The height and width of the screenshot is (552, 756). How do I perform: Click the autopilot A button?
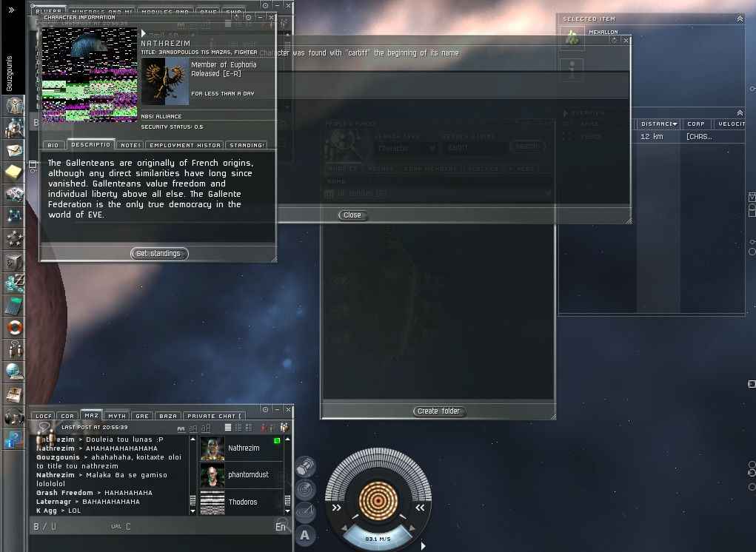(x=305, y=535)
